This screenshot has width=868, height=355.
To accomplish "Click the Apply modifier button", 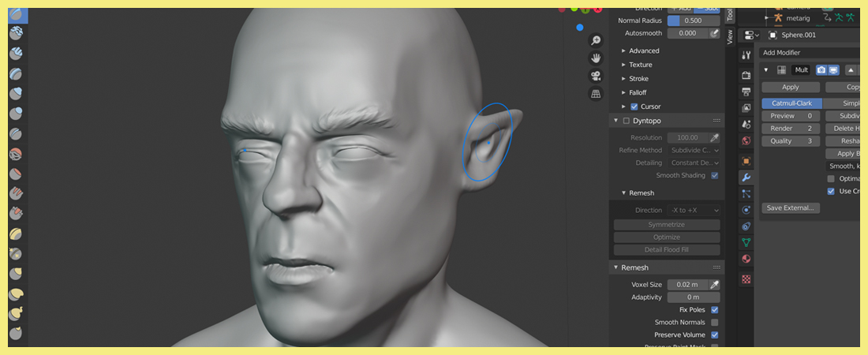I will click(x=790, y=88).
